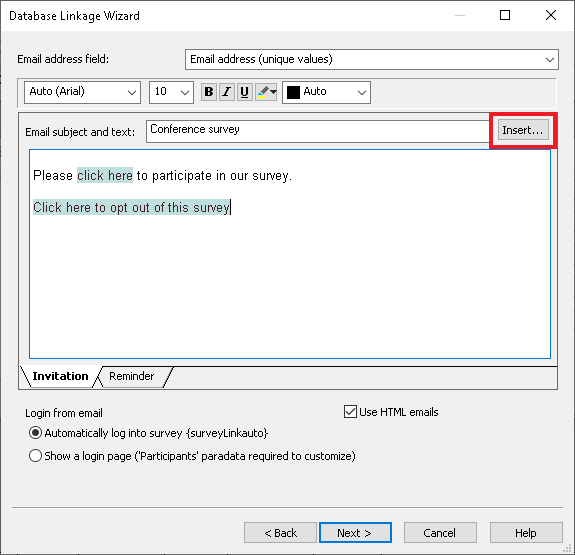
Task: Open the Auto text color dropdown
Action: [x=326, y=92]
